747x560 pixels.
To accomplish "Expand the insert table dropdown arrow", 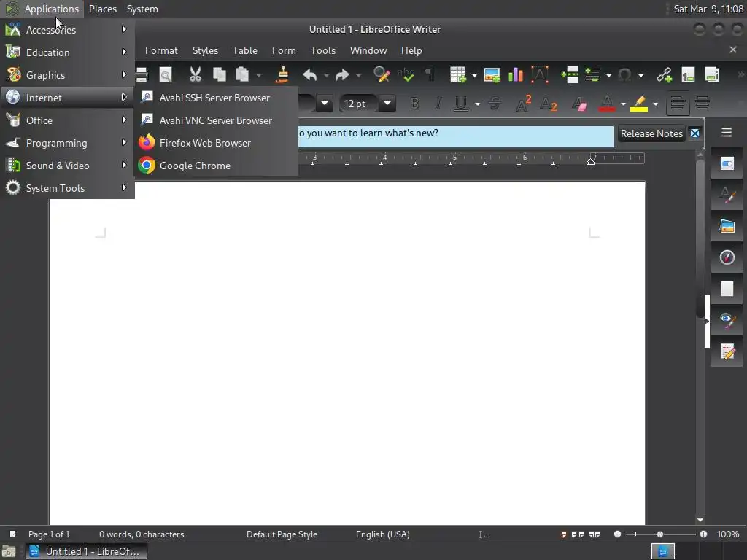I will tap(474, 75).
